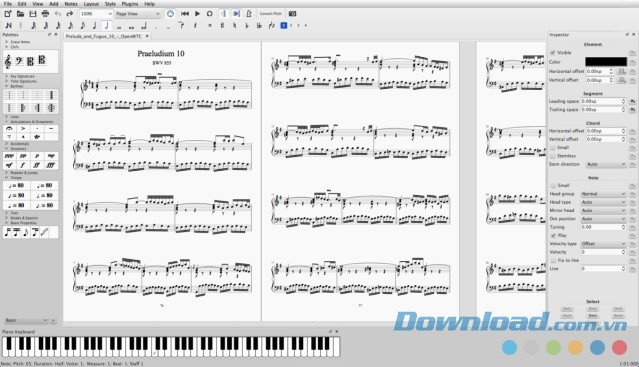Click the rest icon in note toolbar
The width and height of the screenshot is (639, 367).
[x=195, y=26]
